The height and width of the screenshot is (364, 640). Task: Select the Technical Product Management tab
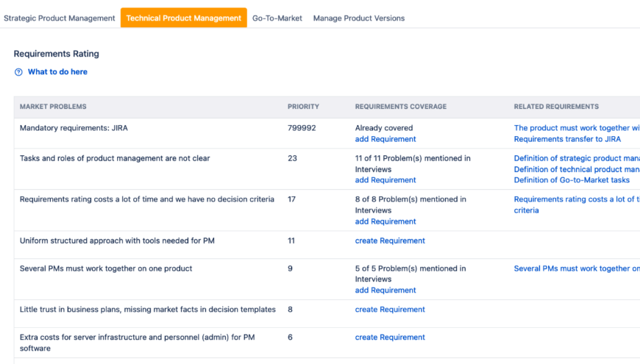(183, 18)
